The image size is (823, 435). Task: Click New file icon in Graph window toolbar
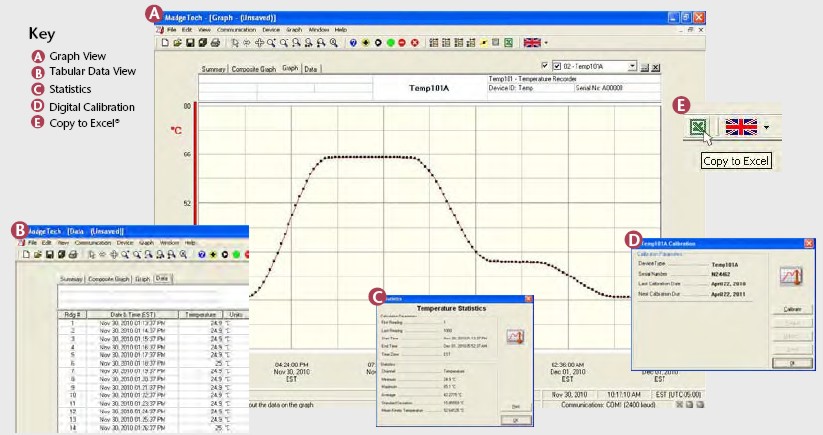[x=165, y=43]
